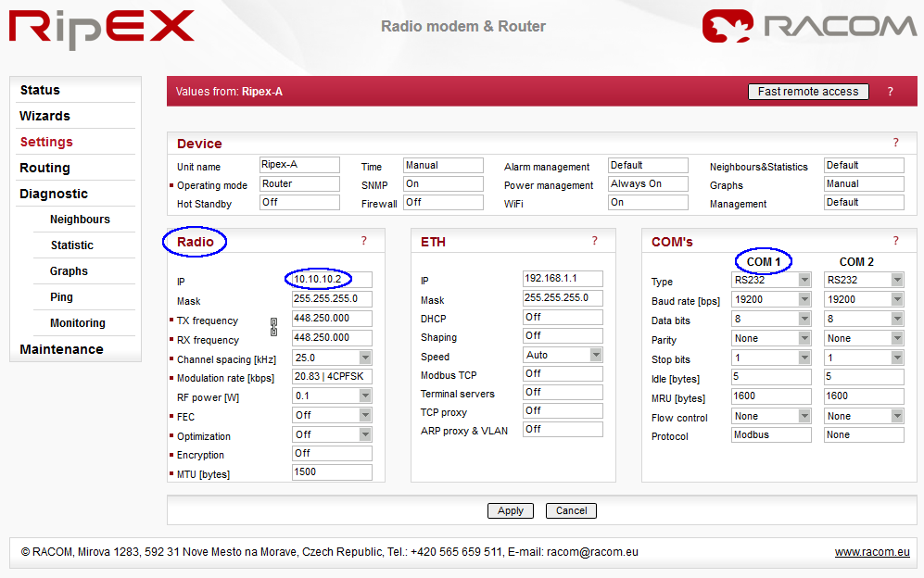Open the www.racom.eu link
Screen dimensions: 924x578
(871, 552)
